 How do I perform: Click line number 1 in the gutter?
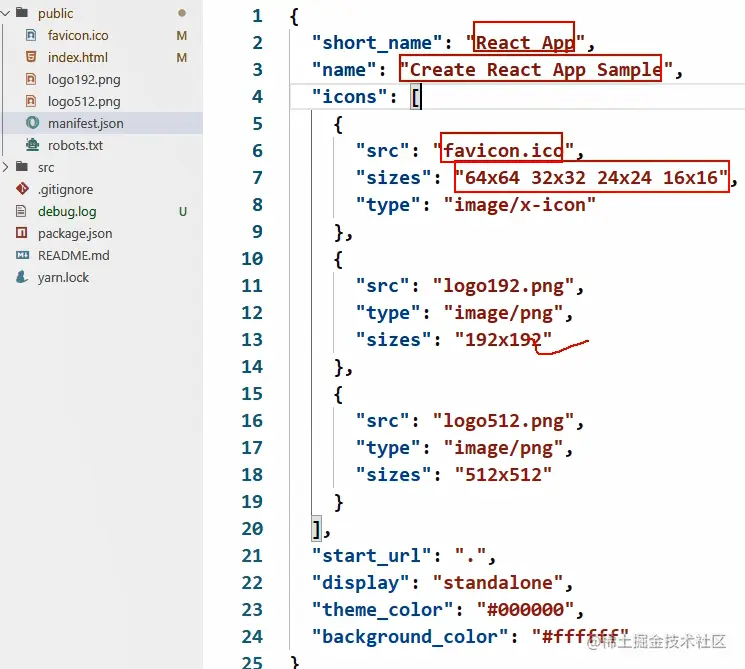(258, 16)
